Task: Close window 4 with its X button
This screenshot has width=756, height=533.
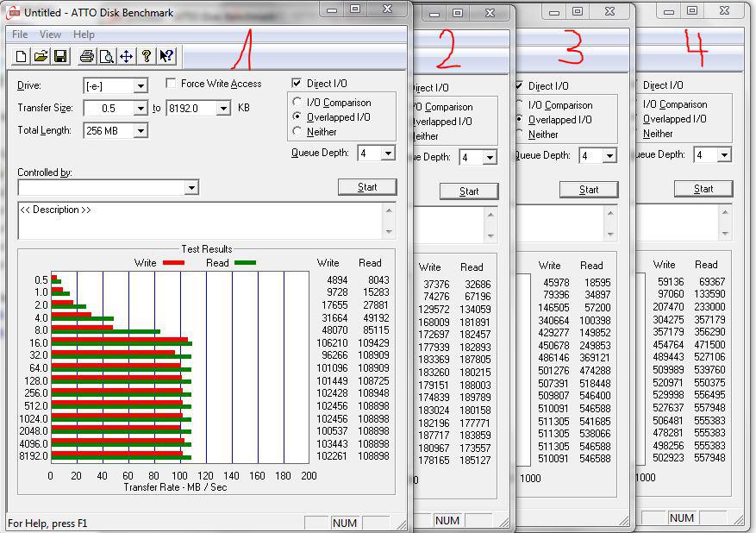Action: (x=724, y=10)
